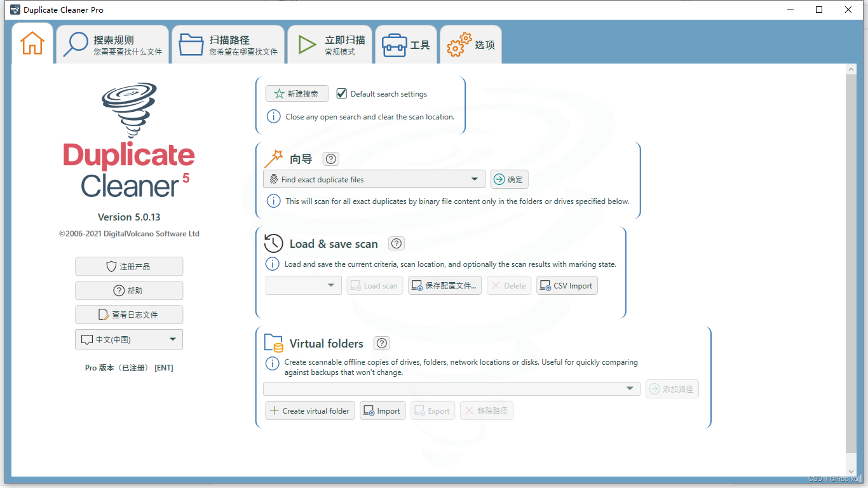This screenshot has height=488, width=868.
Task: Click the Virtual folders folder icon
Action: point(273,343)
